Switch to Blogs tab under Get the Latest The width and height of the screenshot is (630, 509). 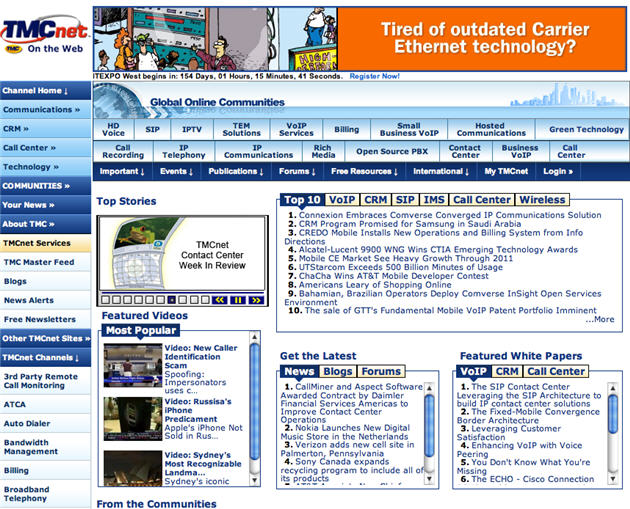click(x=338, y=371)
